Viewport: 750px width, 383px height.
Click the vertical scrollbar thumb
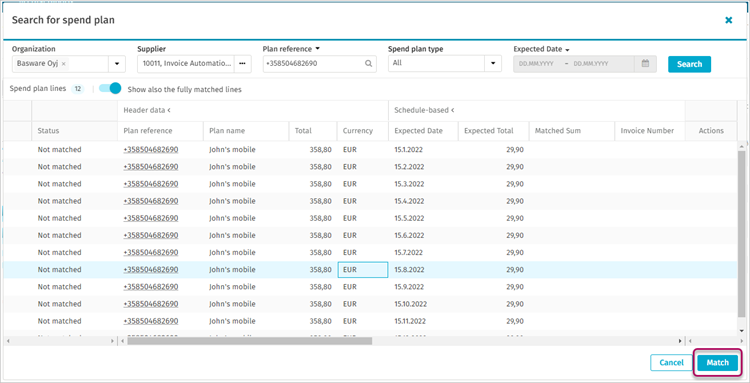pyautogui.click(x=741, y=234)
